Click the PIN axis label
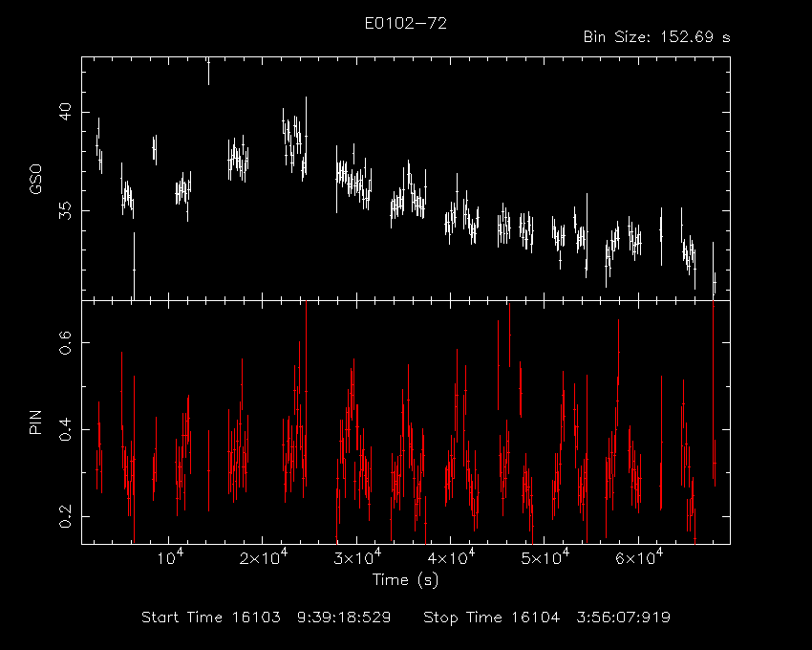This screenshot has width=812, height=650. [x=35, y=422]
